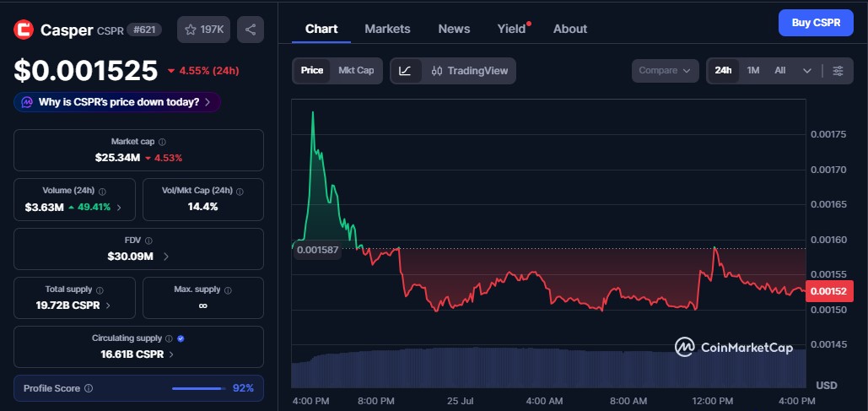
Task: Open the Markets tab
Action: [x=387, y=29]
